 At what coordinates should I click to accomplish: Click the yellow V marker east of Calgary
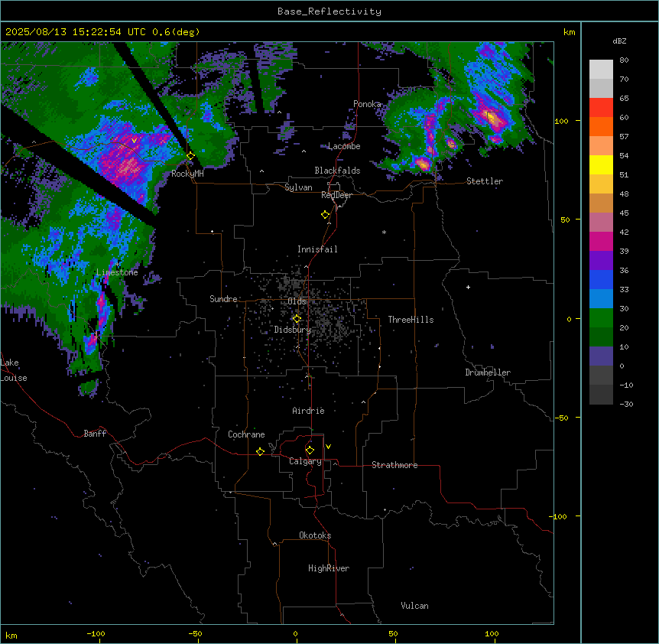(x=328, y=447)
